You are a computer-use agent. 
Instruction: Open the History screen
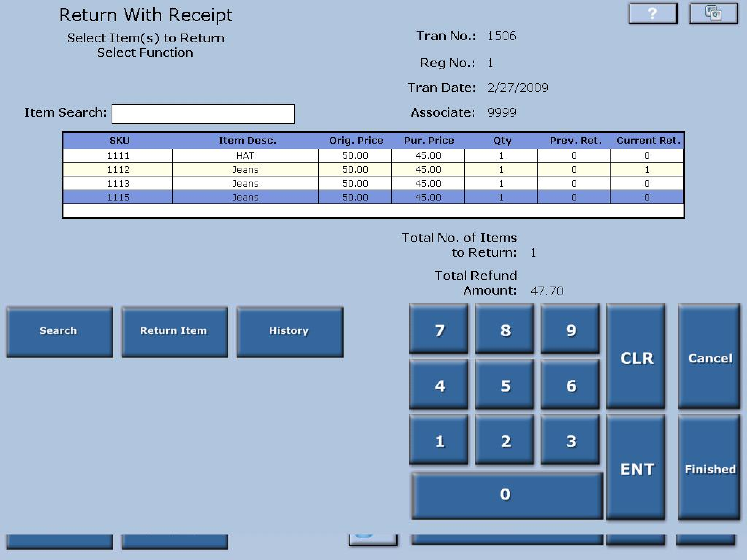(289, 330)
